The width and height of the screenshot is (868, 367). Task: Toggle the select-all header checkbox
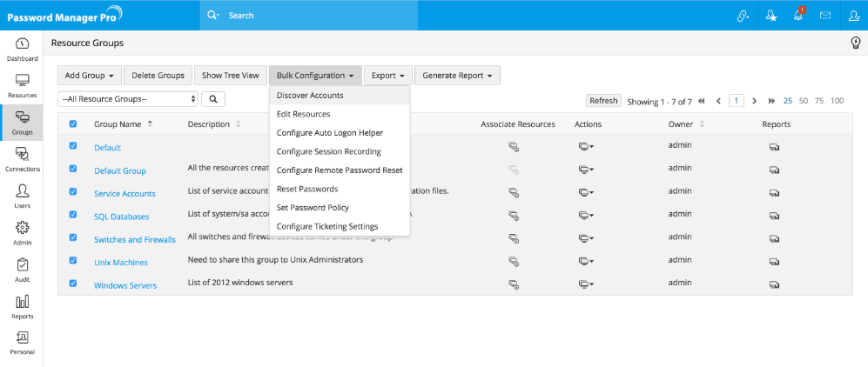[x=73, y=123]
